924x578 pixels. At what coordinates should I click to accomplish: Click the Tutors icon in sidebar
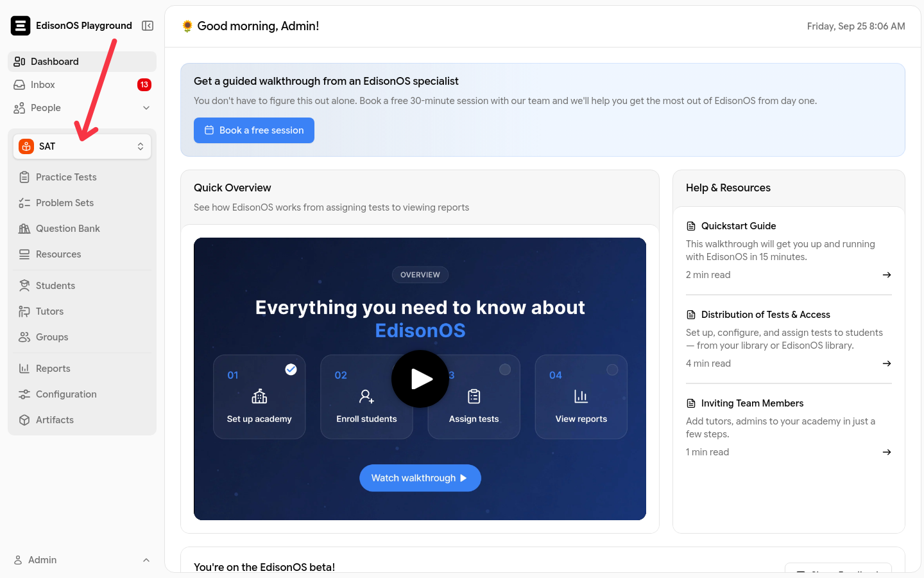tap(24, 311)
